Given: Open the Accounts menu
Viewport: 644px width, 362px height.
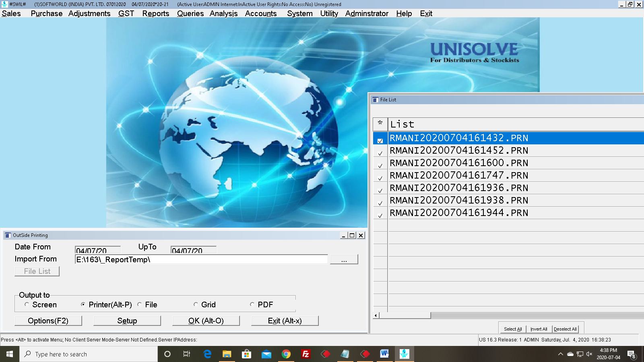Looking at the screenshot, I should (261, 13).
